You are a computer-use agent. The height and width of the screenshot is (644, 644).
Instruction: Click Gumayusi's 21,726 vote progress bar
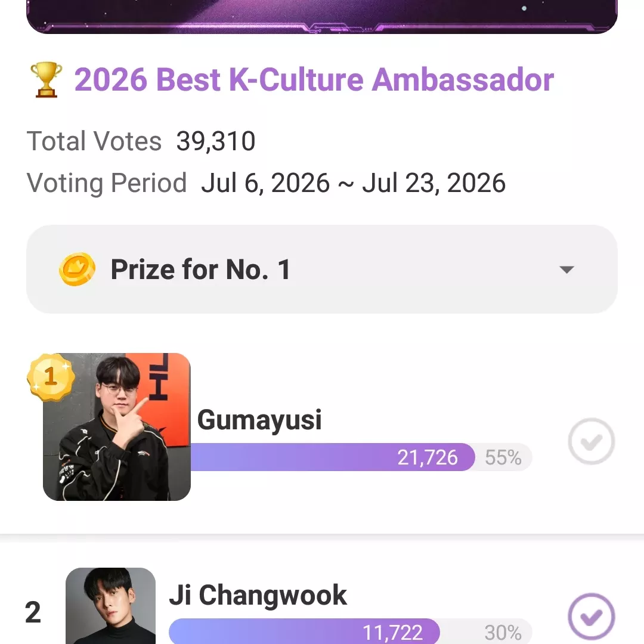click(361, 457)
